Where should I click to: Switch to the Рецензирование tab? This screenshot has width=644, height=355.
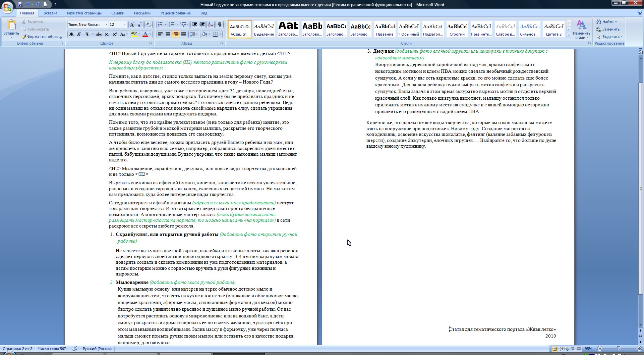[x=175, y=13]
